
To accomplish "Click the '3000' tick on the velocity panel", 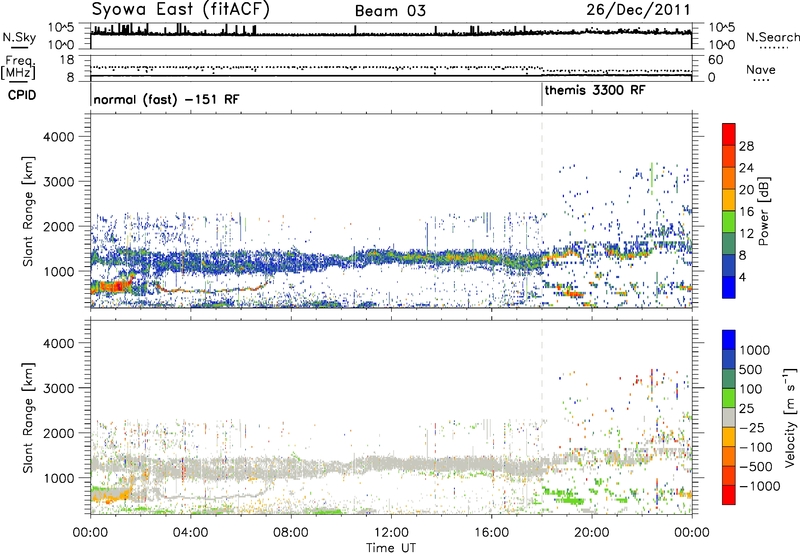I will pos(58,388).
